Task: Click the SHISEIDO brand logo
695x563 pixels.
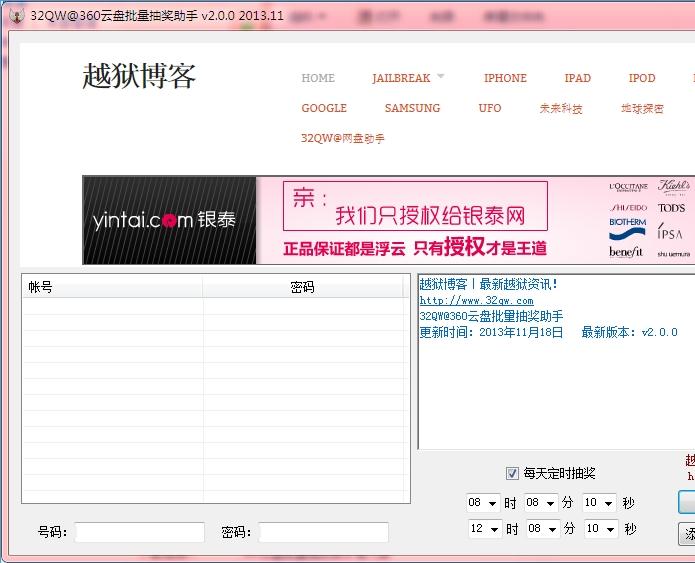Action: click(628, 207)
